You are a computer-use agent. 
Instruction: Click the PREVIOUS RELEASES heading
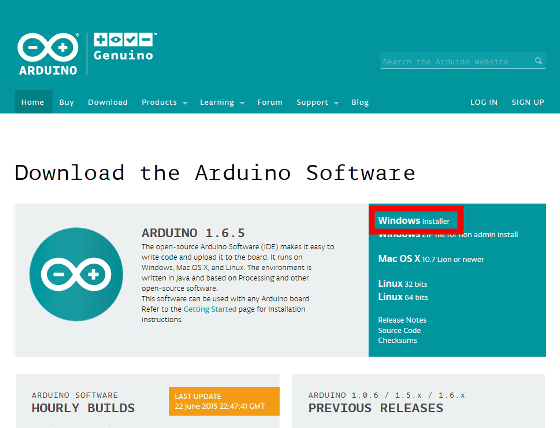[376, 408]
